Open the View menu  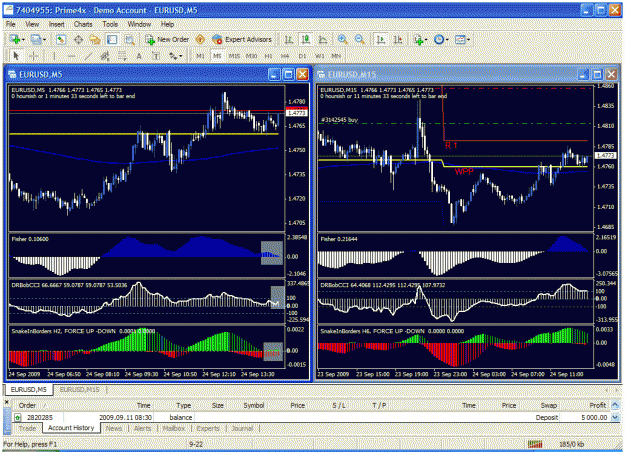coord(32,24)
